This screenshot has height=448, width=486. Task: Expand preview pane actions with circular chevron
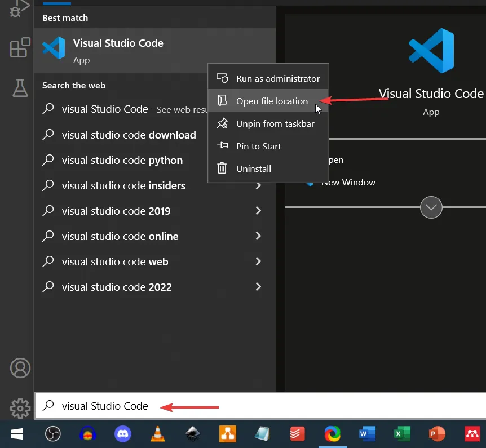431,207
